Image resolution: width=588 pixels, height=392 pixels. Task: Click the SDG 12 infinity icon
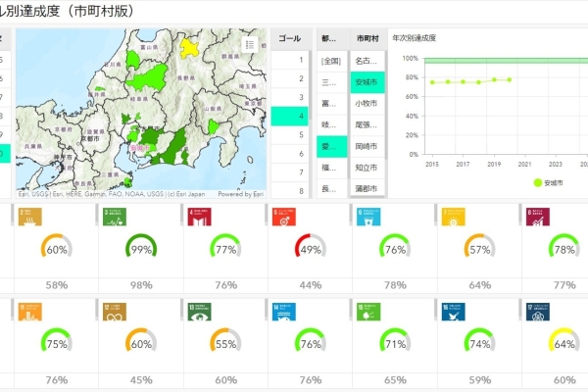tap(112, 311)
